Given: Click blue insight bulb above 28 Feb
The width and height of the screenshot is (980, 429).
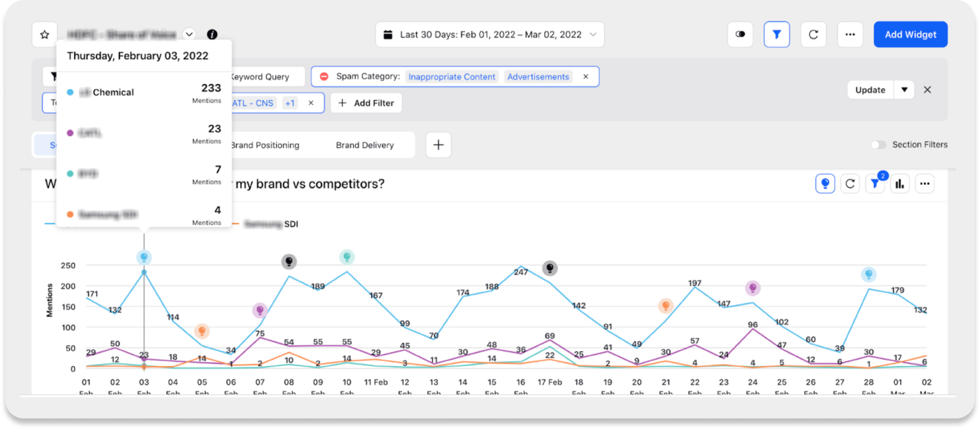Looking at the screenshot, I should (x=868, y=275).
